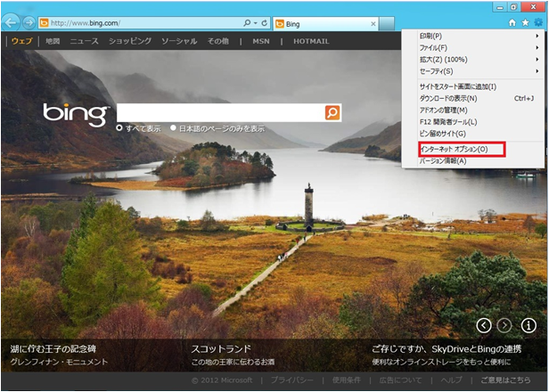
Task: Click the address bar search magnifier icon
Action: tap(247, 23)
